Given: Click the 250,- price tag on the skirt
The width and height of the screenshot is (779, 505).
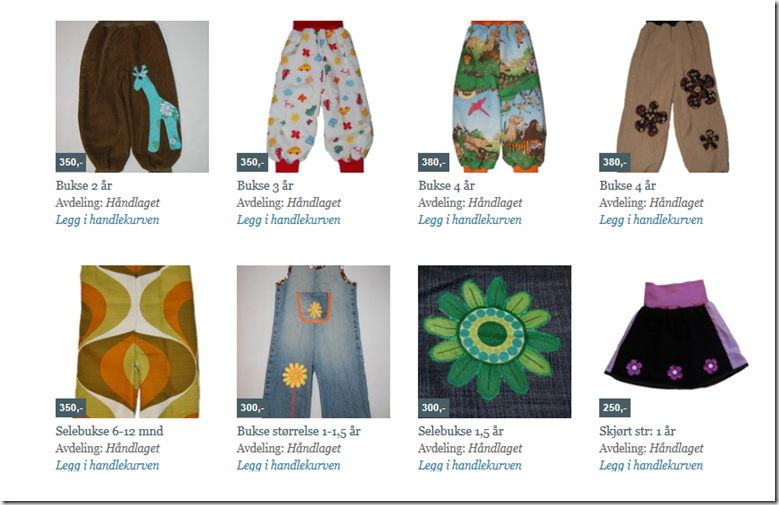Looking at the screenshot, I should tap(615, 408).
